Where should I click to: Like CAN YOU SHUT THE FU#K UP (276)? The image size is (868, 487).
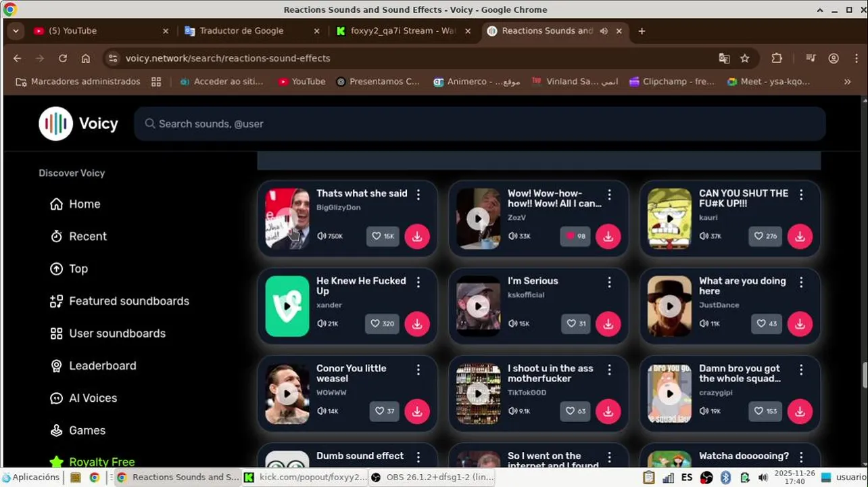click(x=766, y=236)
